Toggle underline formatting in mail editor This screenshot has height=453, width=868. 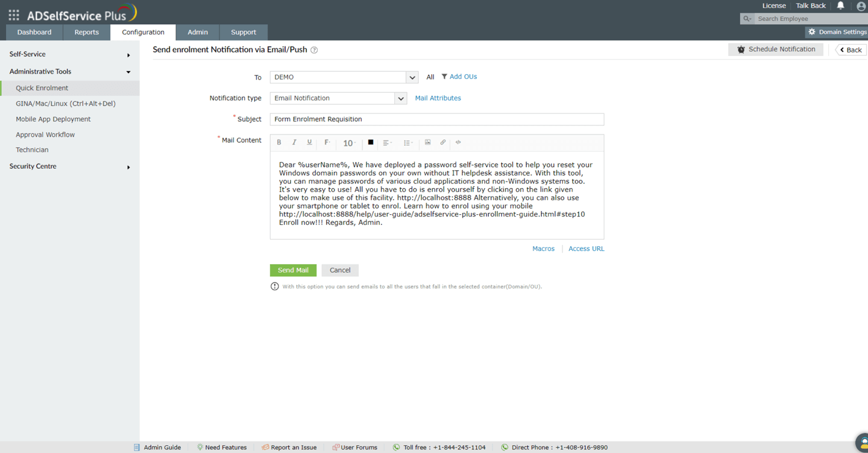(x=309, y=142)
